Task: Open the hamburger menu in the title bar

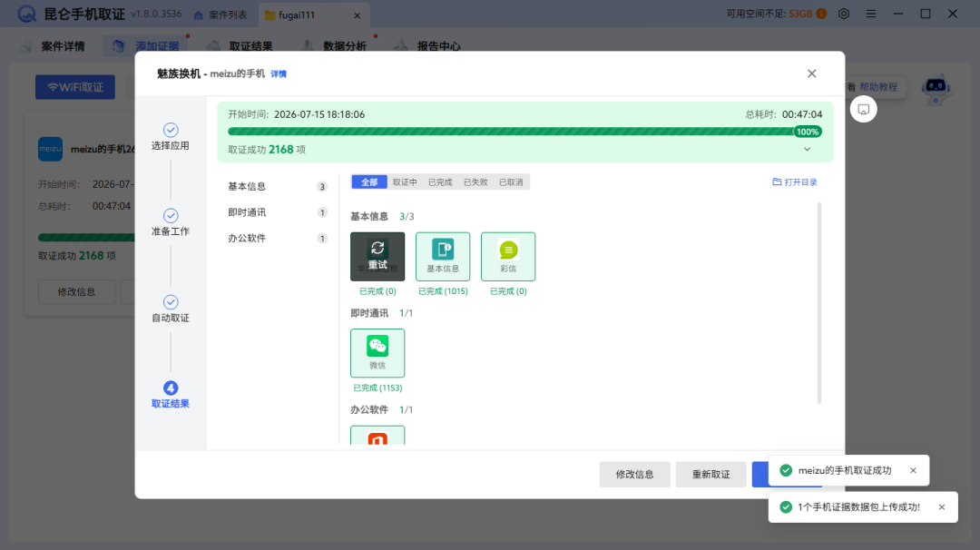Action: coord(870,14)
